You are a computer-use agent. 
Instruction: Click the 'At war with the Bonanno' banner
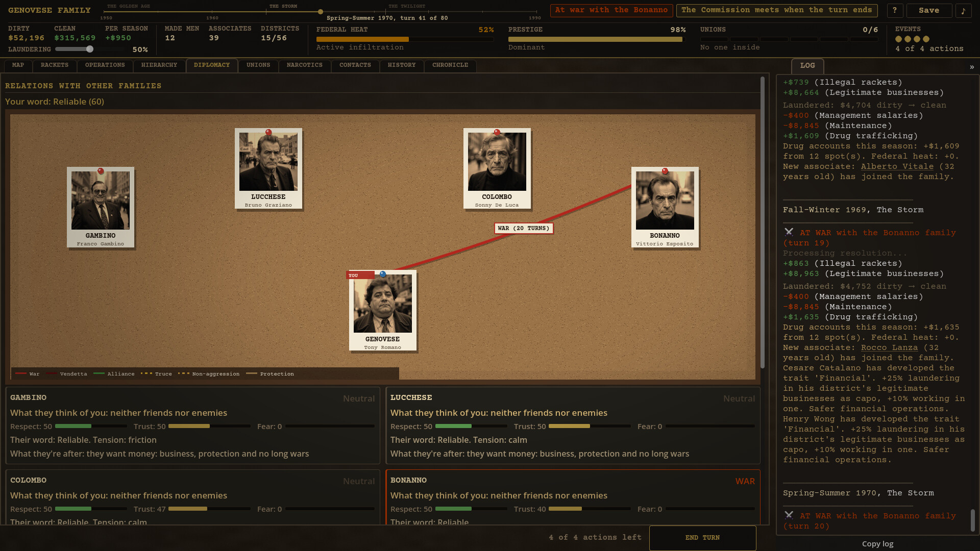(611, 10)
